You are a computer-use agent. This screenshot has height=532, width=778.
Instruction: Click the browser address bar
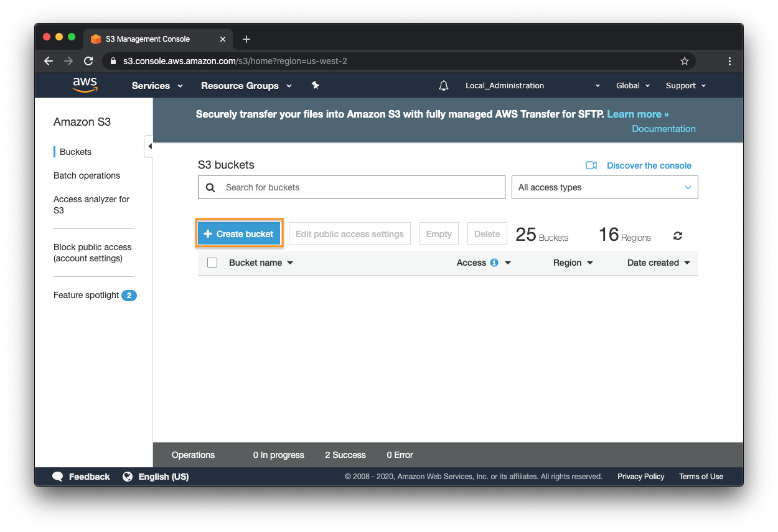[398, 61]
